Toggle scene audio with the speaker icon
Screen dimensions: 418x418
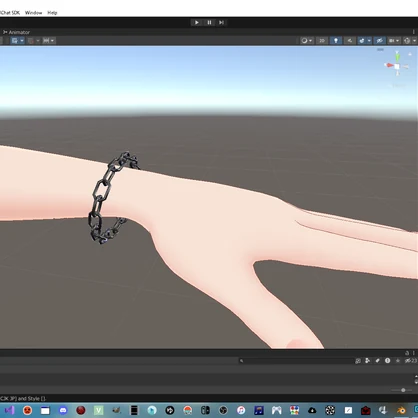coord(350,41)
